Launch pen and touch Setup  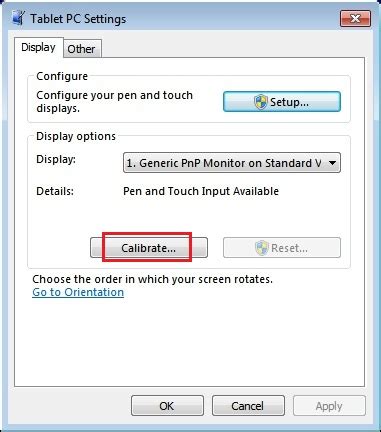point(282,102)
